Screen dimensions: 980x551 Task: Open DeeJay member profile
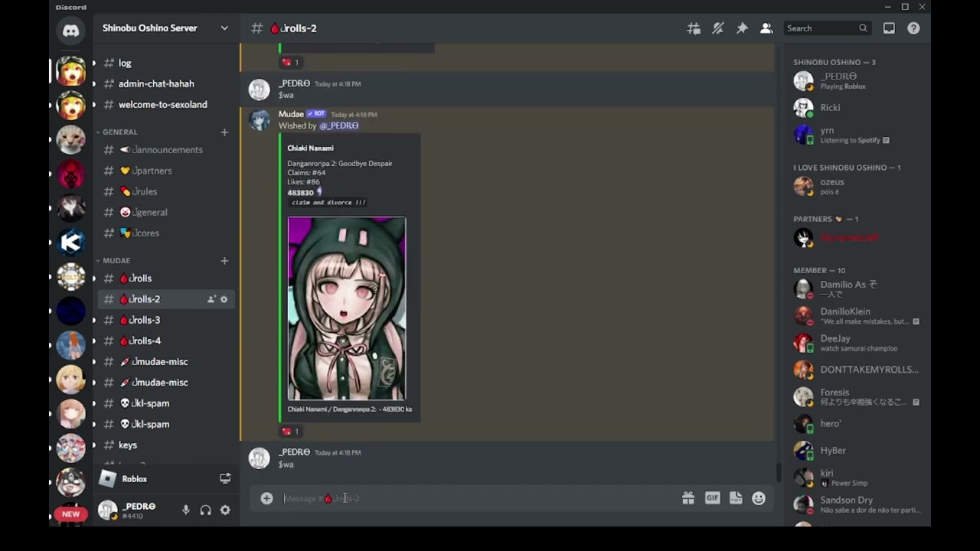pos(856,343)
